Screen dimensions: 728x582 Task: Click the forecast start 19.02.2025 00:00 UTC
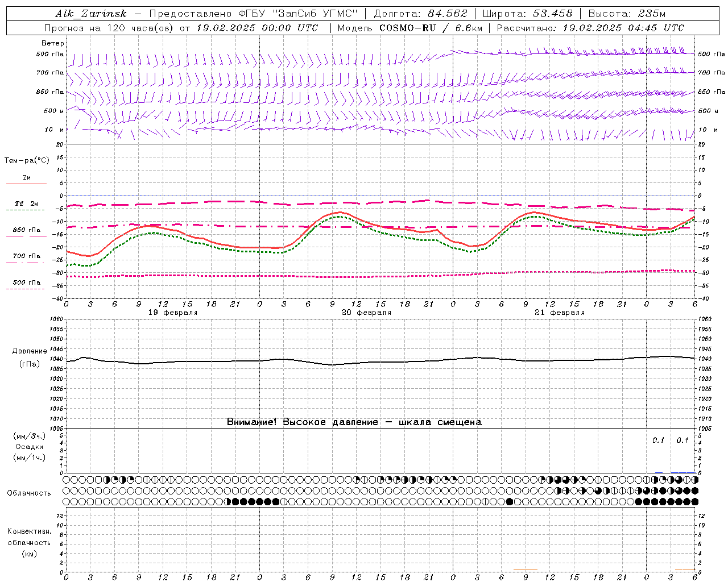(257, 28)
